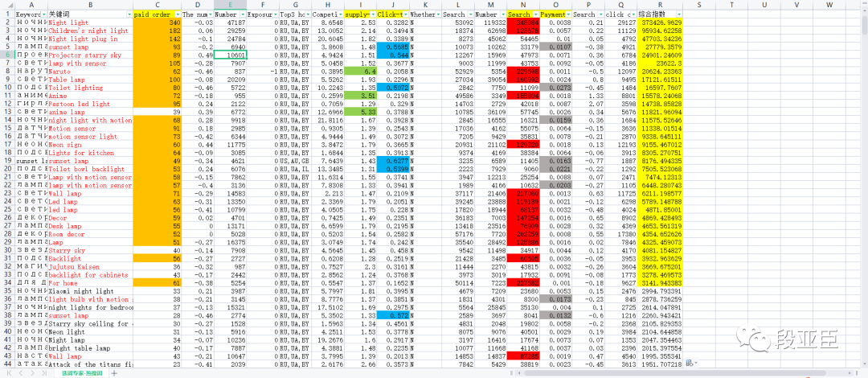Select the 'Xiaomi night light' cell
868x378 pixels.
point(90,291)
